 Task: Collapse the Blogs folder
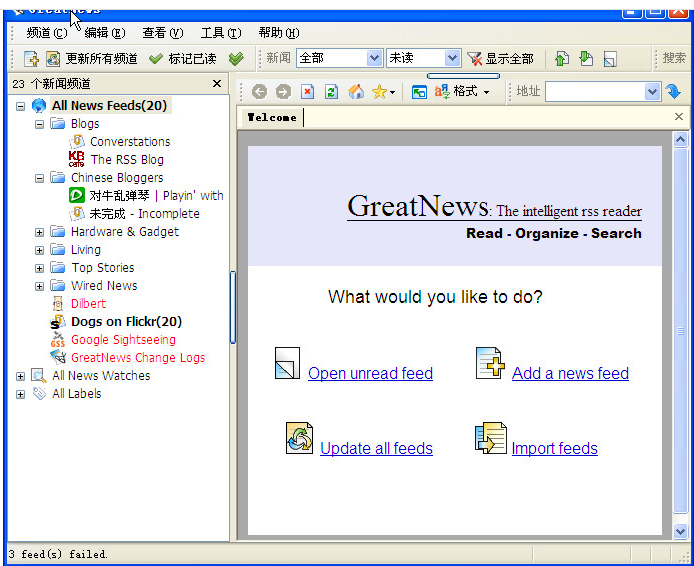pos(39,124)
